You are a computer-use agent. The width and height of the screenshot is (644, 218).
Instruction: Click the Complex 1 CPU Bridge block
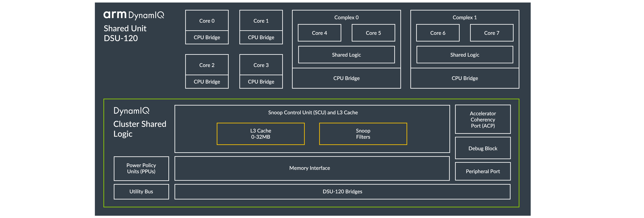click(x=464, y=78)
